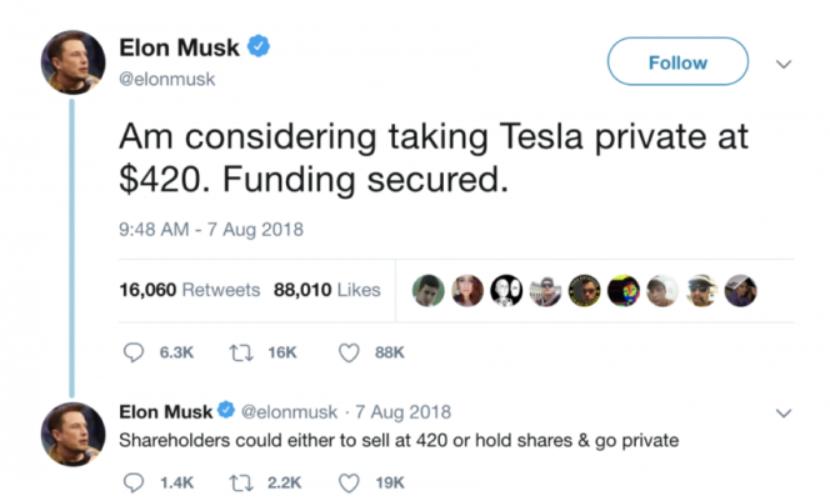The height and width of the screenshot is (499, 830).
Task: Click the blue verified badge beside the large Elon Musk name
Action: [x=259, y=47]
